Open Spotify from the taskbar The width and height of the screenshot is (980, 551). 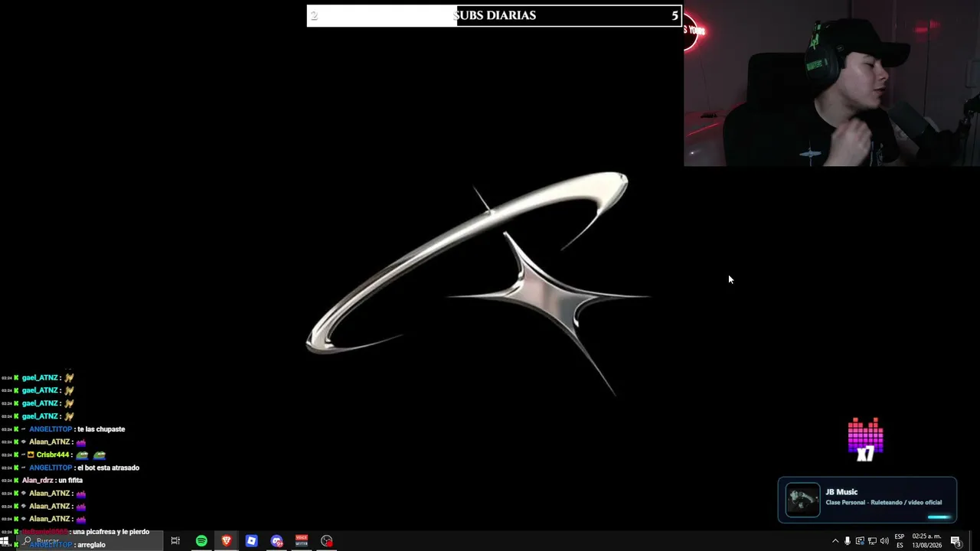click(x=201, y=541)
